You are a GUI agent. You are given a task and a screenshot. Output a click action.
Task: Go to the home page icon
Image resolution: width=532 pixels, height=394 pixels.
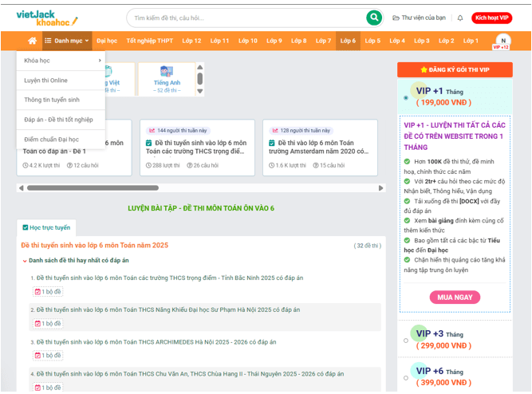pyautogui.click(x=33, y=41)
